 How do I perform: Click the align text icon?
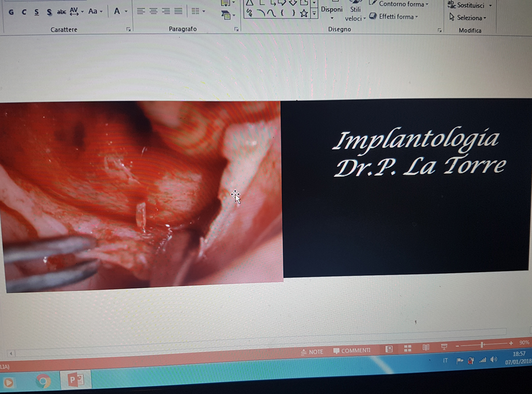(x=227, y=3)
